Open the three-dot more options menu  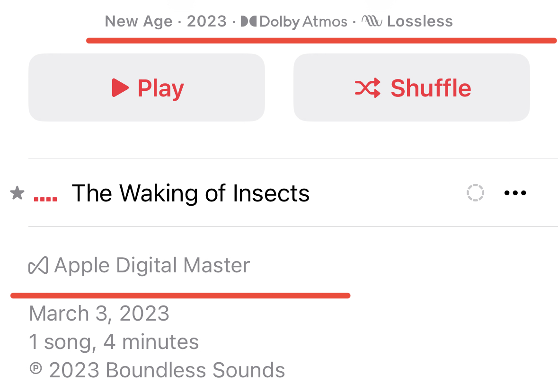pyautogui.click(x=515, y=193)
